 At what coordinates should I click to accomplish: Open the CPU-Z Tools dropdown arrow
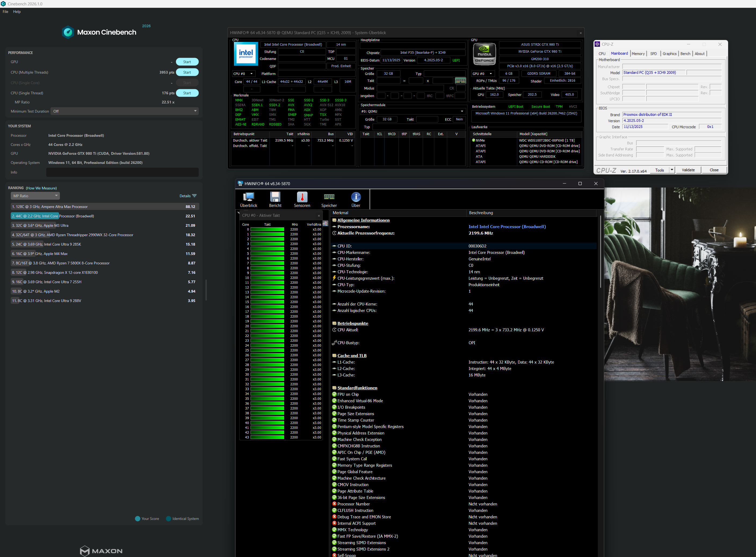coord(672,170)
